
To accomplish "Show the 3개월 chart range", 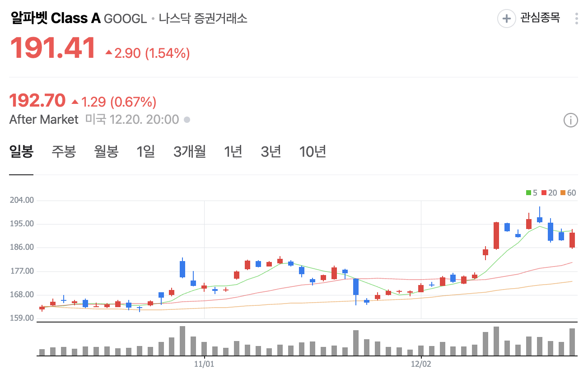I will click(x=190, y=151).
